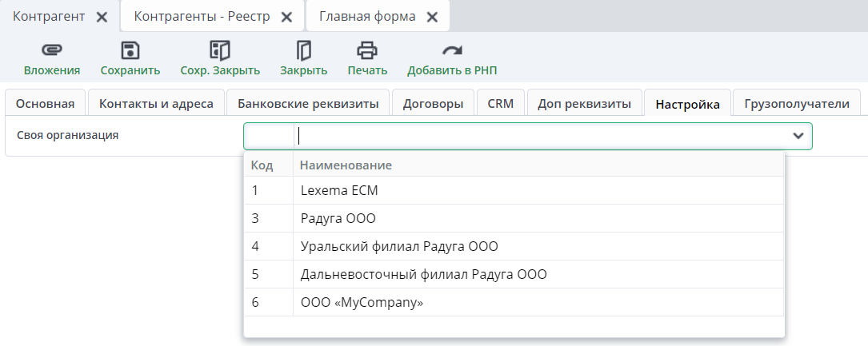Sort by Наименование column header
The image size is (868, 346).
click(346, 165)
